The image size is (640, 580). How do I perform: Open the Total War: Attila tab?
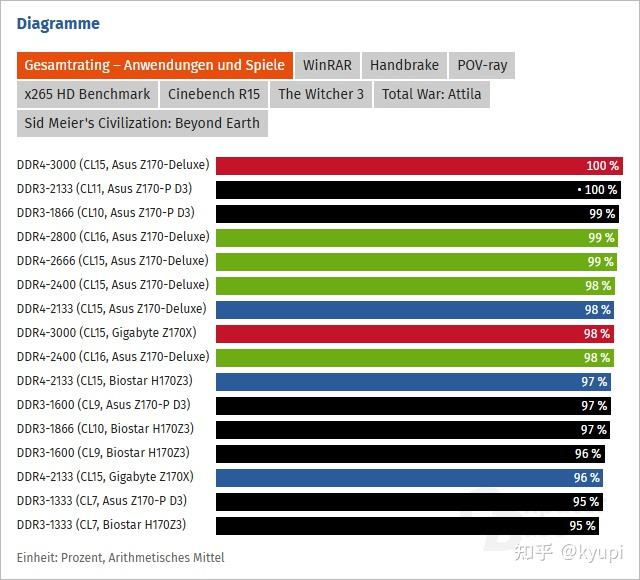(x=431, y=94)
